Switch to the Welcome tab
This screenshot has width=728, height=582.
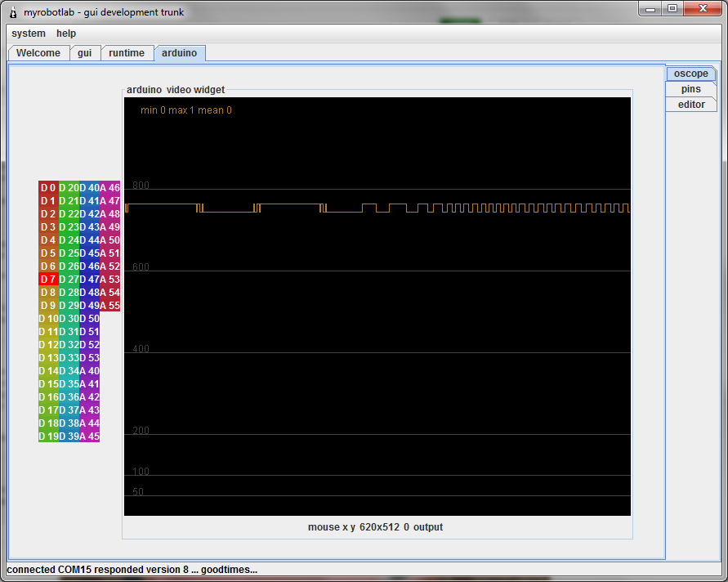(38, 53)
